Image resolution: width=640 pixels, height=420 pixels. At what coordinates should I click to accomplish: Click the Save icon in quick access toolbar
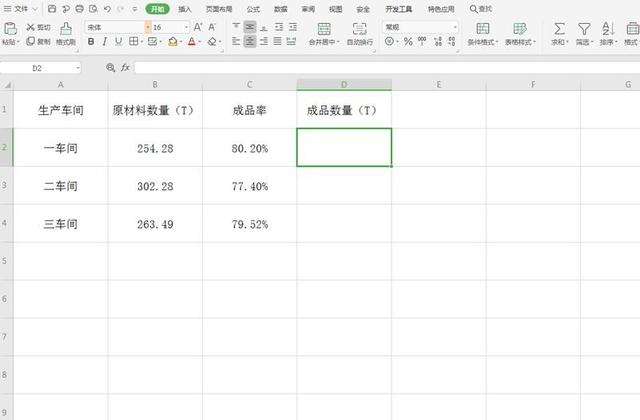click(x=52, y=9)
